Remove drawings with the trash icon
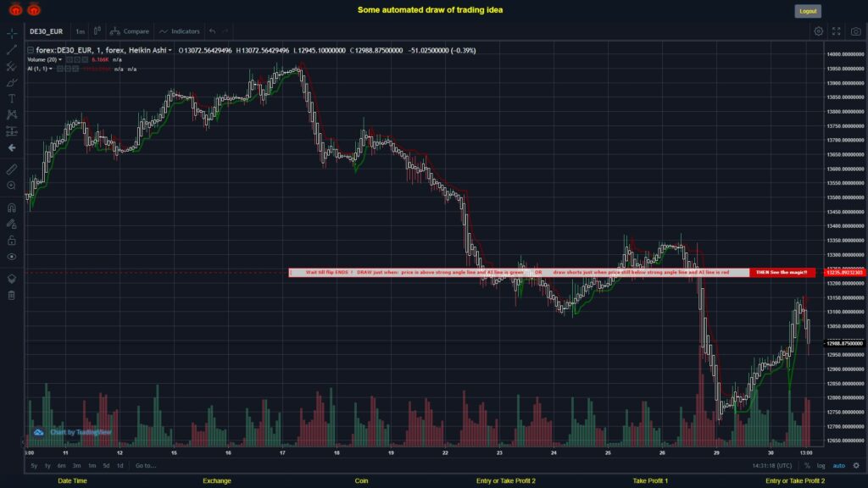The image size is (868, 488). [x=12, y=295]
